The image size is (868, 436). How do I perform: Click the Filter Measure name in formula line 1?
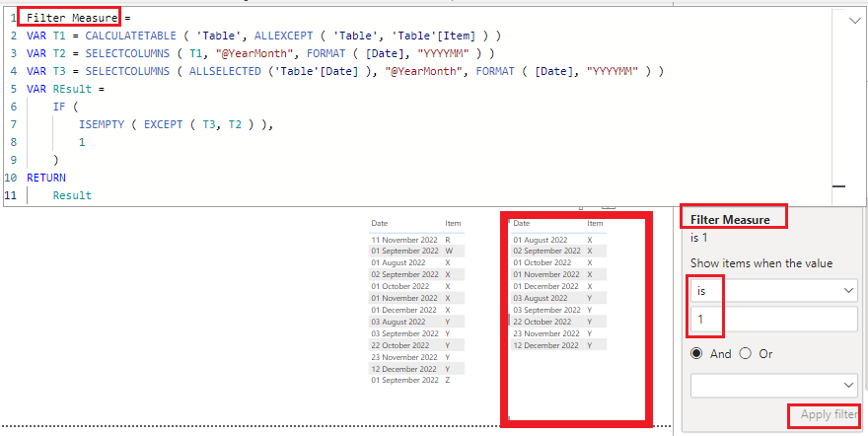tap(72, 18)
